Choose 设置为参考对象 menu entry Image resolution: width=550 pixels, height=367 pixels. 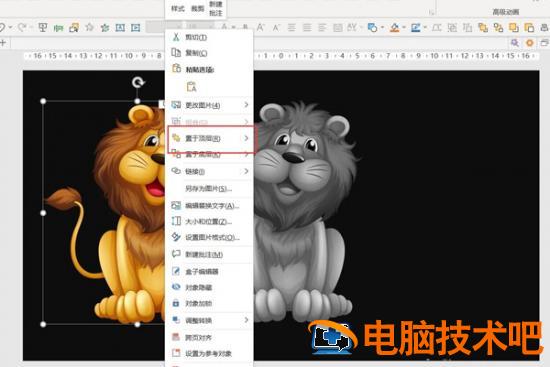tap(209, 353)
